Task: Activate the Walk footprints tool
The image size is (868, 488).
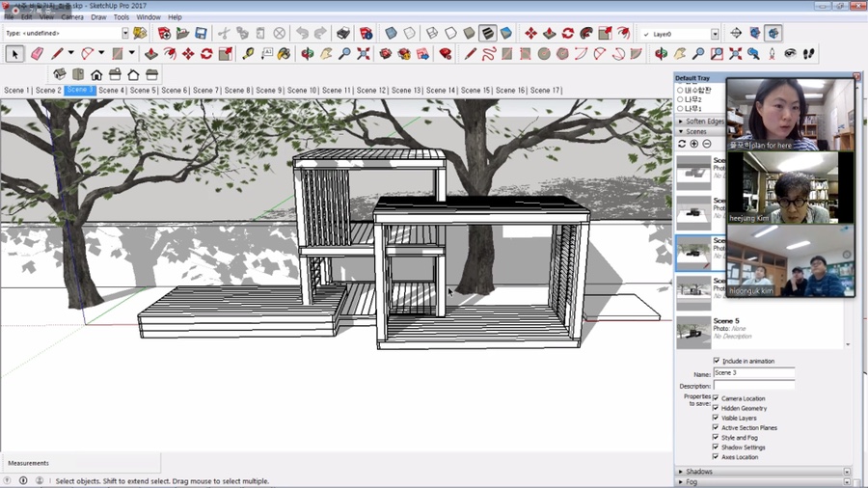Action: (x=808, y=54)
